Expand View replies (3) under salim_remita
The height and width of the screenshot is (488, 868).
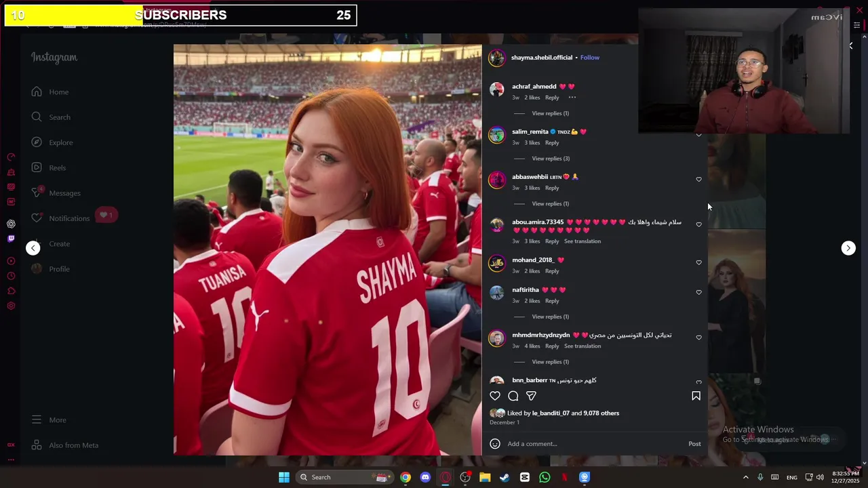click(x=551, y=159)
